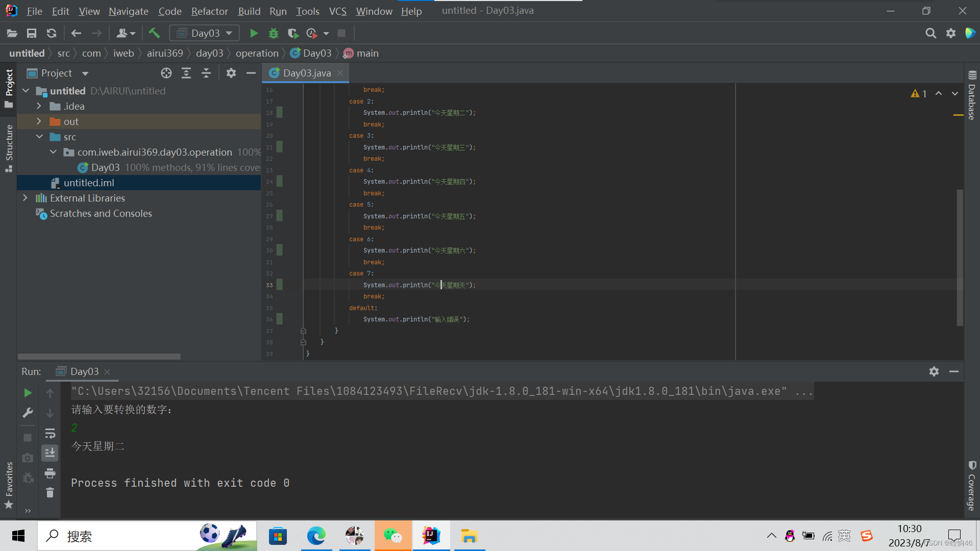Expand all in Project panel
Image resolution: width=980 pixels, height=551 pixels.
[186, 73]
